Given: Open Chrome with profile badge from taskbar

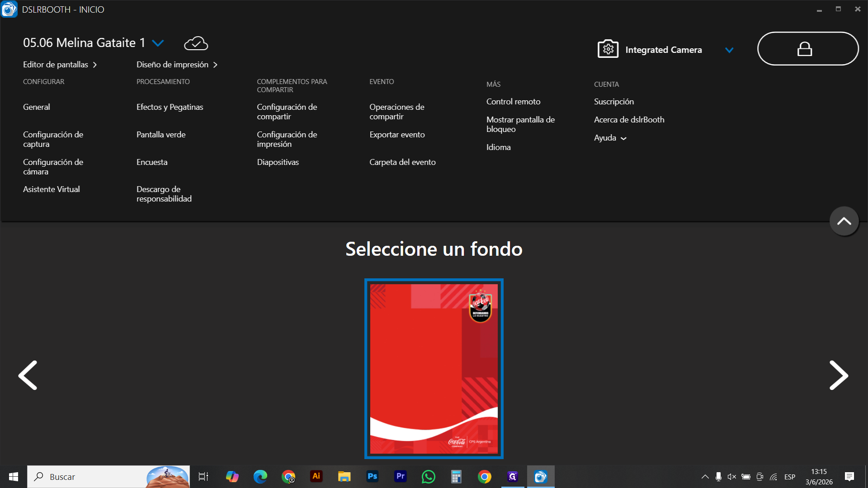Looking at the screenshot, I should (x=288, y=477).
